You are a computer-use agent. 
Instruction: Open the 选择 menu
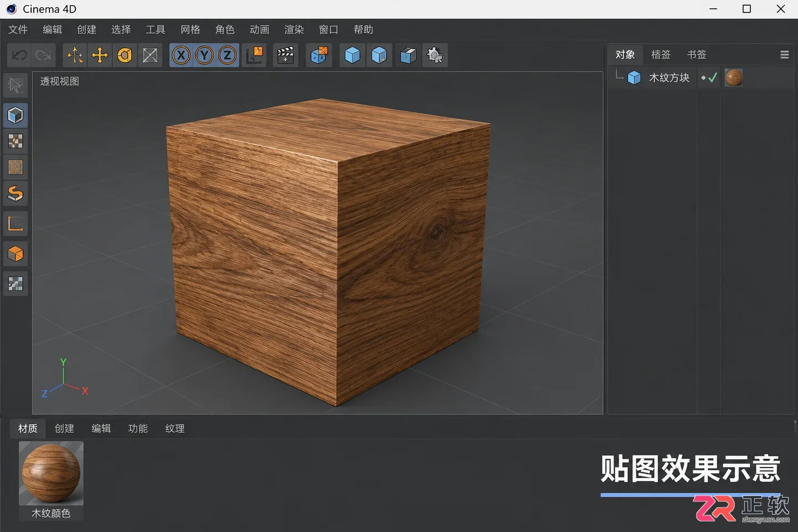point(121,29)
